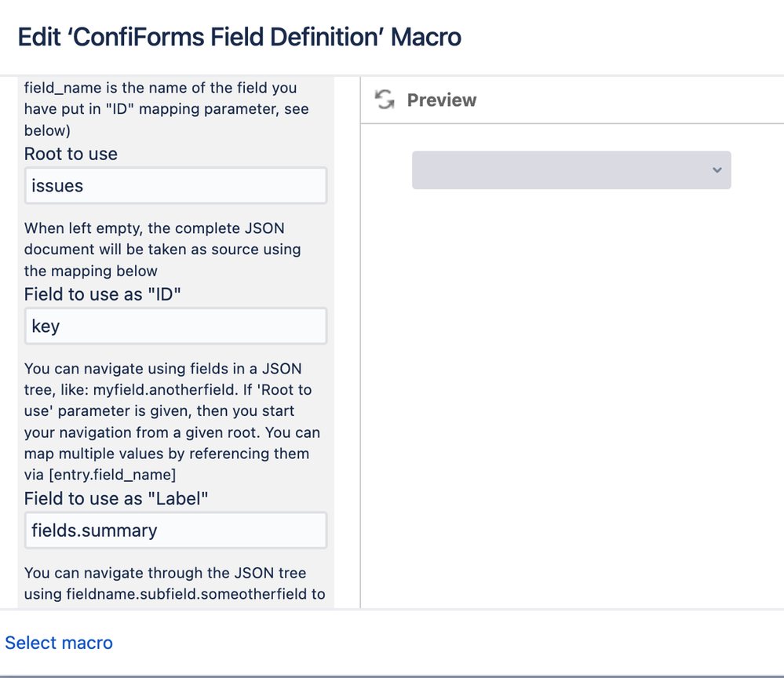Click the 'Root to use' label

point(71,154)
